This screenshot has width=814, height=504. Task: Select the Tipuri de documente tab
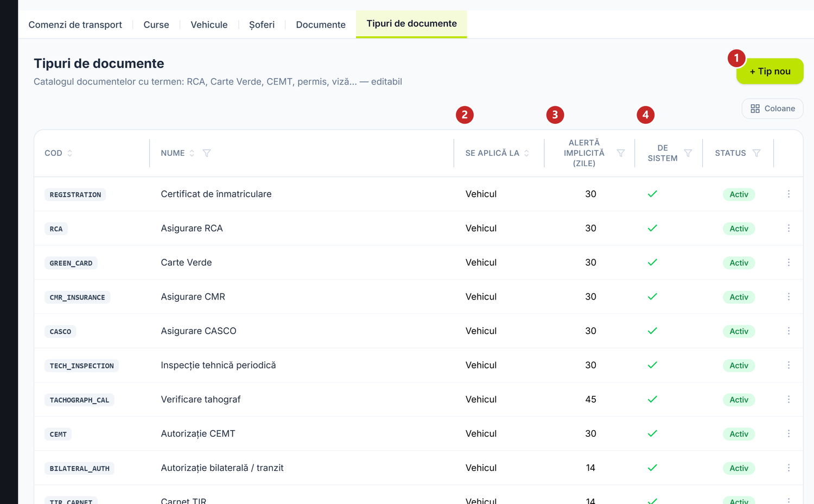coord(411,24)
